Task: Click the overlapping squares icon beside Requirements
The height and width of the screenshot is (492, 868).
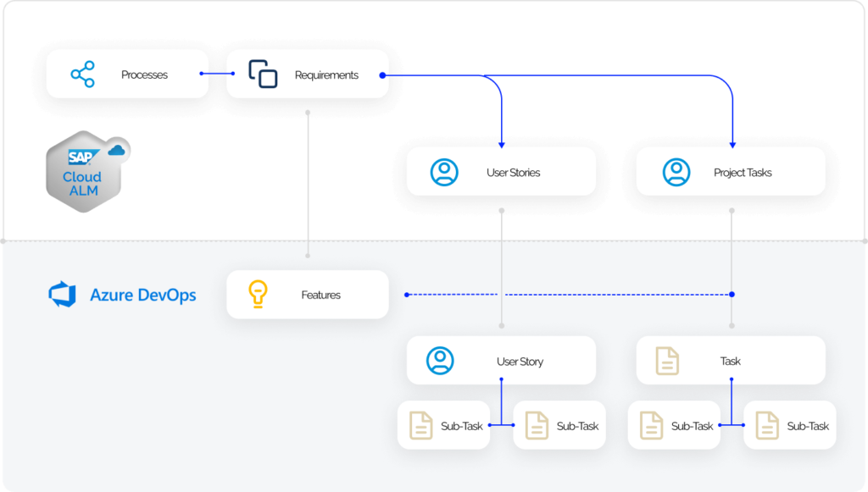Action: click(263, 75)
